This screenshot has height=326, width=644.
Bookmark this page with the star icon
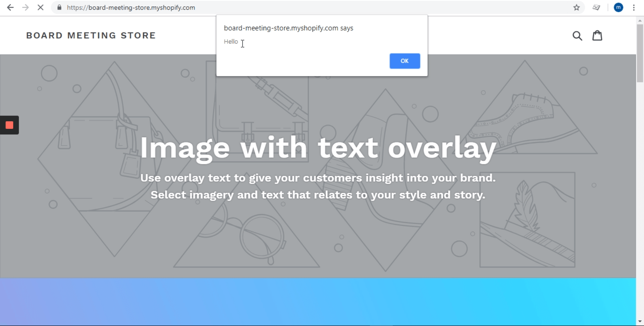(x=576, y=7)
